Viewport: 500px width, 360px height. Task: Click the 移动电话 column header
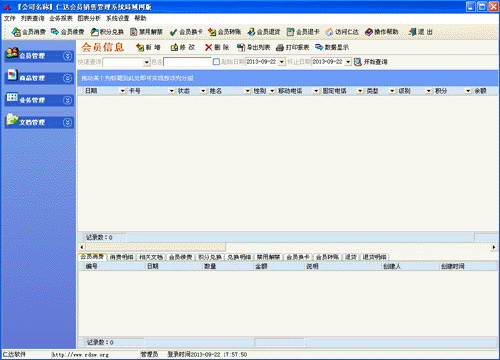coord(297,91)
